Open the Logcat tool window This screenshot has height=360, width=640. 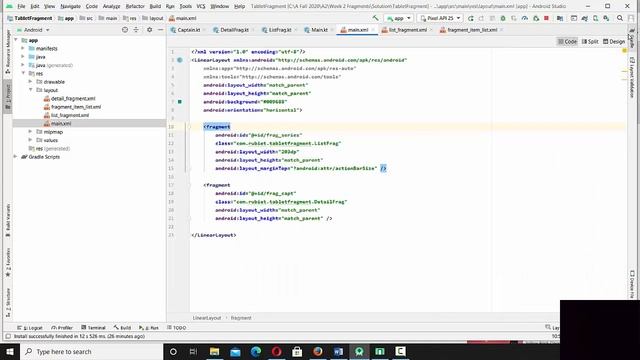(x=30, y=328)
